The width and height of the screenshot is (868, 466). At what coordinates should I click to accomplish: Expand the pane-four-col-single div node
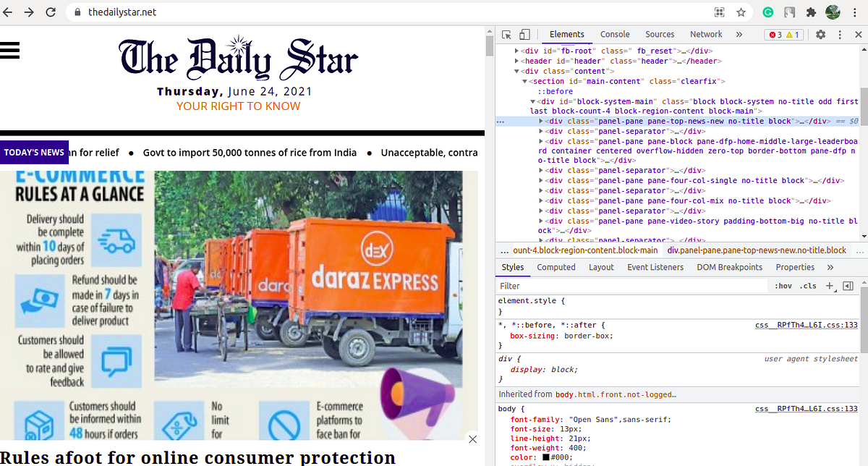coord(540,180)
